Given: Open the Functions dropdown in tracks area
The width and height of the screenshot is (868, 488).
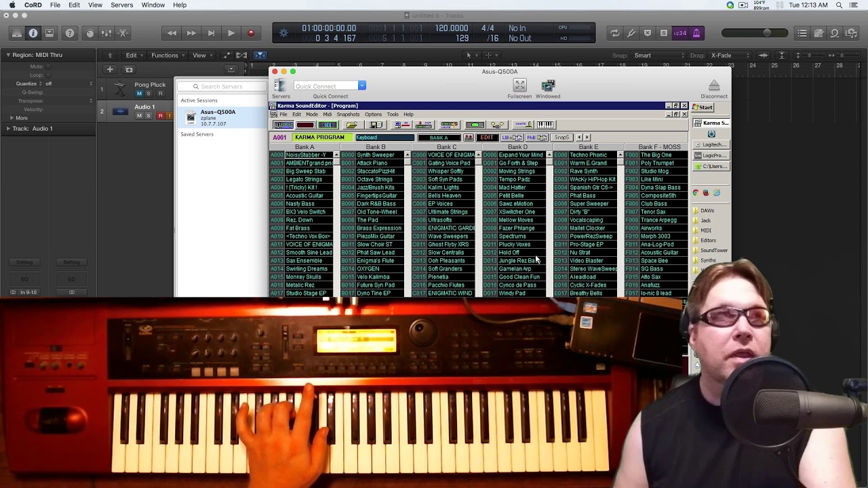Looking at the screenshot, I should coord(167,56).
